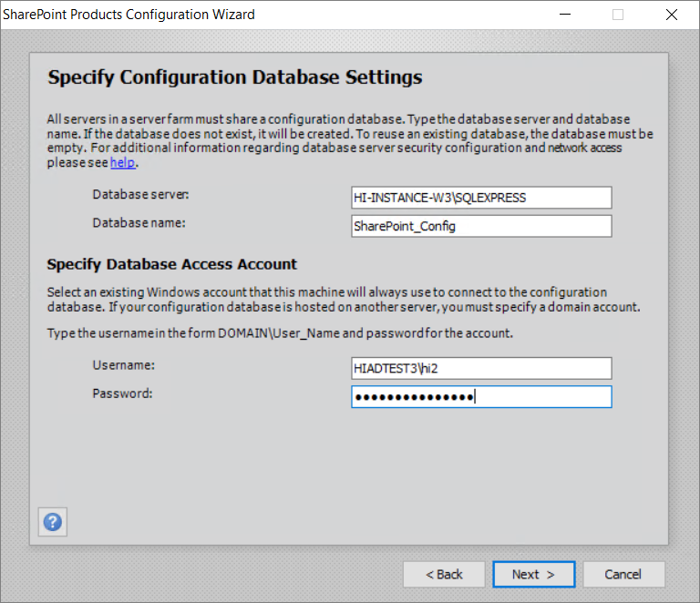Select the Database name: label
700x603 pixels.
(139, 223)
